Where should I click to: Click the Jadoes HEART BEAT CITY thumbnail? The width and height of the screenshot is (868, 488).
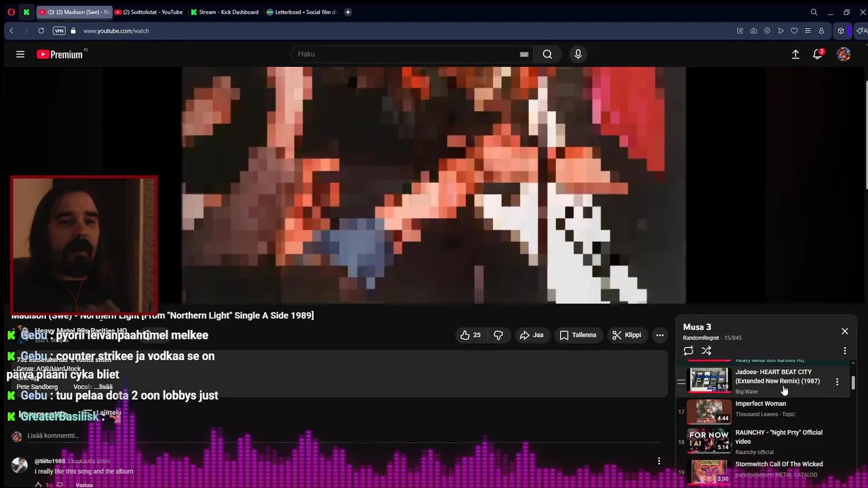pyautogui.click(x=709, y=380)
